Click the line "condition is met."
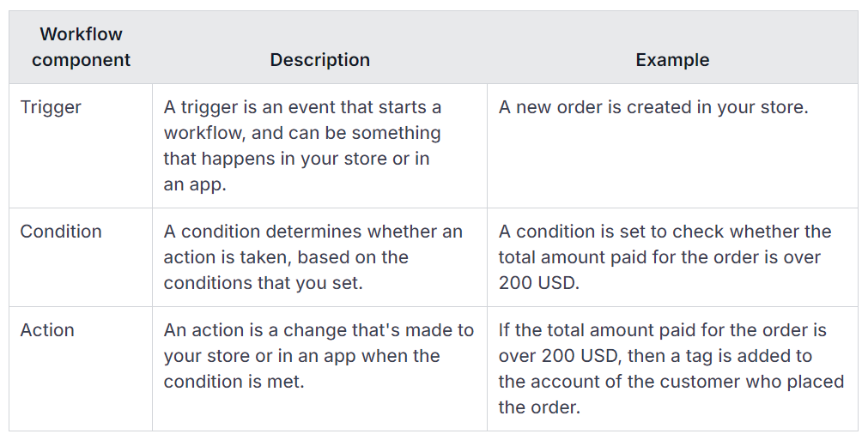This screenshot has width=868, height=440. [234, 382]
